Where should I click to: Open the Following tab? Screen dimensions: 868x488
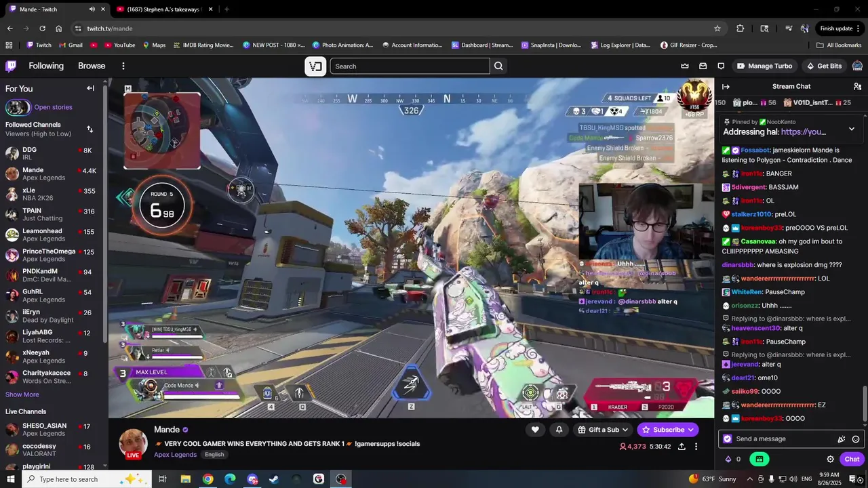[x=46, y=66]
